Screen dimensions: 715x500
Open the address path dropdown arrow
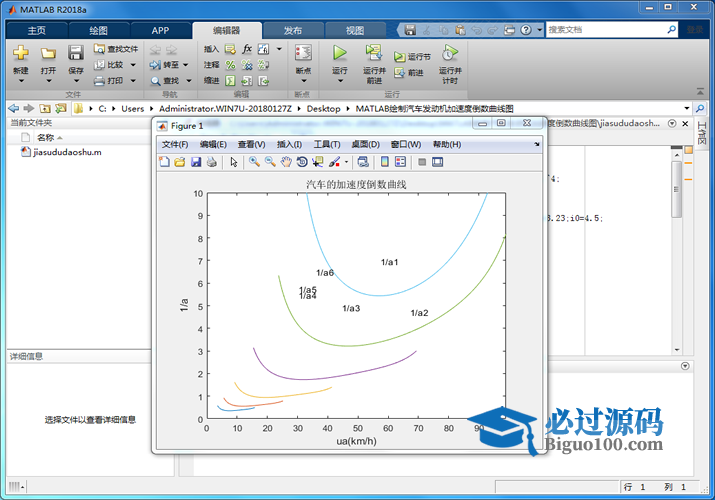click(687, 108)
